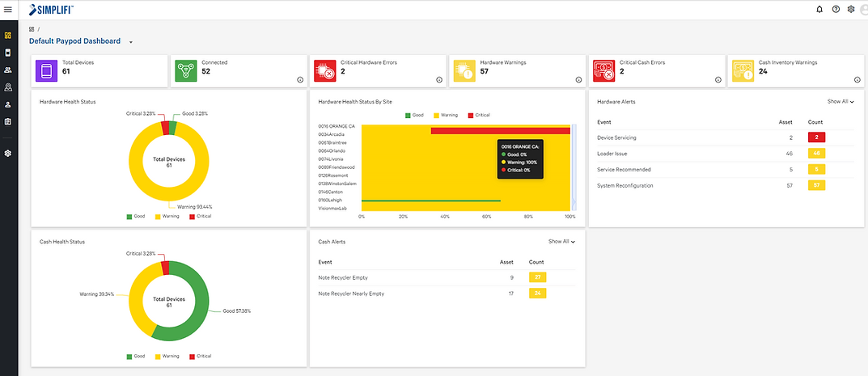Open the top-right settings gear

[x=850, y=9]
